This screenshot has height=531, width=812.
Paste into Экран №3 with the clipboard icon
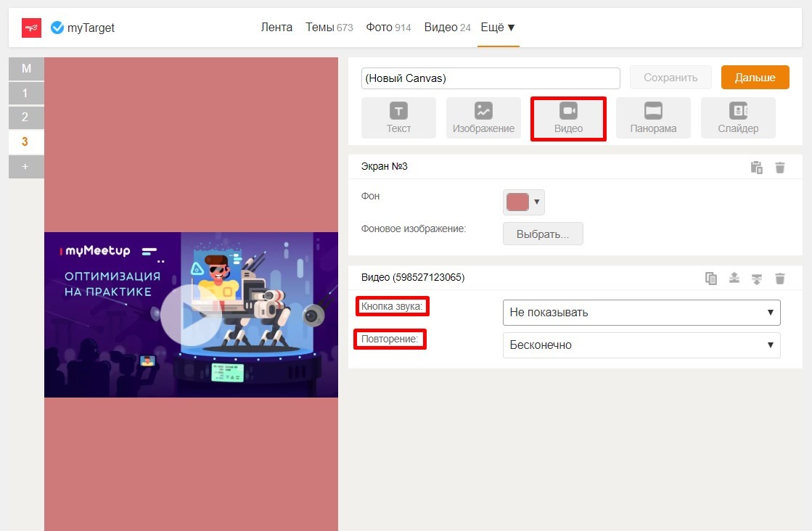tap(756, 168)
